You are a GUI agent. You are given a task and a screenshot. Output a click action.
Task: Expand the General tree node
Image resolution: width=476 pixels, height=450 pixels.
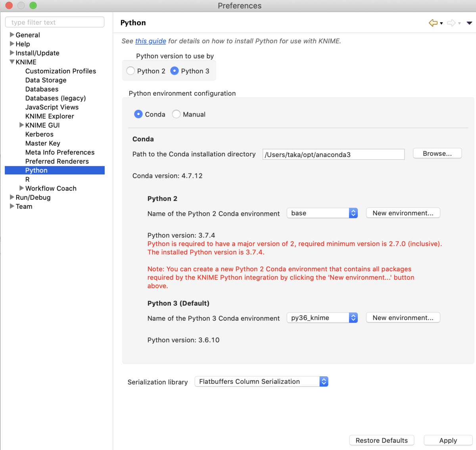(12, 34)
